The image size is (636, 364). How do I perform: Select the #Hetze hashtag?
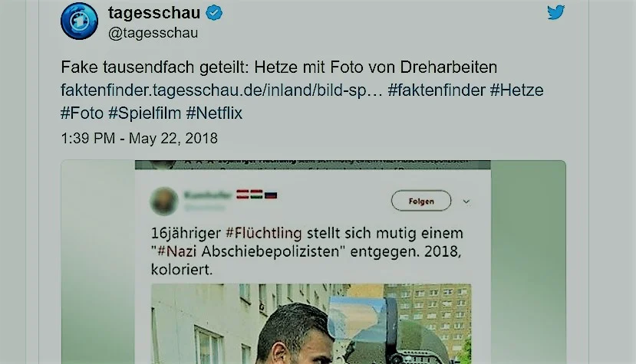tap(517, 90)
